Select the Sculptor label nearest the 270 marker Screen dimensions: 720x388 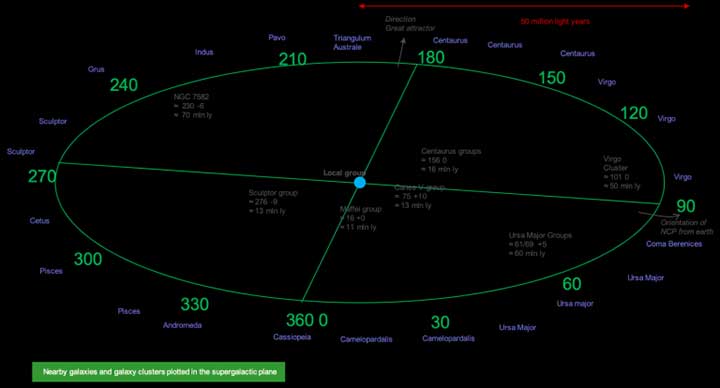click(21, 152)
